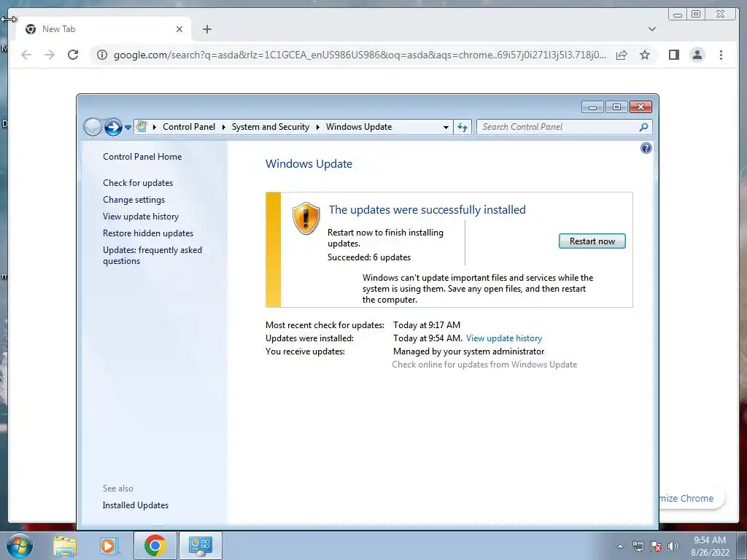
Task: Switch to Control Panel taskbar button
Action: tap(200, 545)
